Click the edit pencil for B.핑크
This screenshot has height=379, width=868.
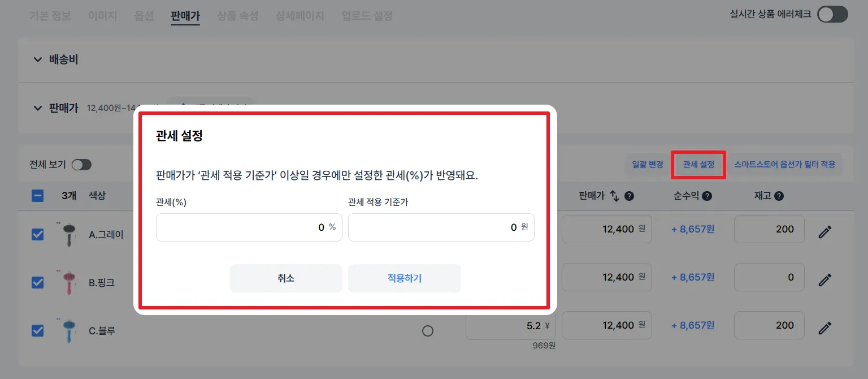pos(825,279)
